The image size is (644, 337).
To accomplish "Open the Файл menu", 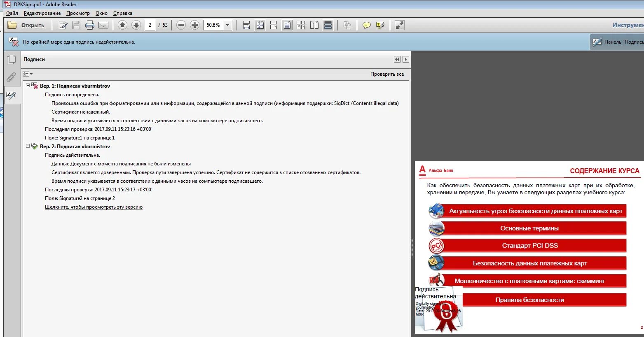I will (x=12, y=13).
